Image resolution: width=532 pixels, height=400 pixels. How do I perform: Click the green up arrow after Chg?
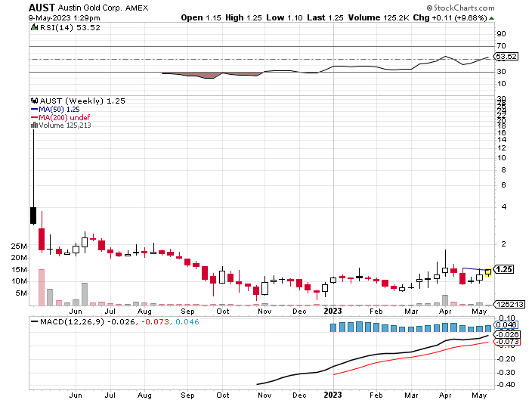492,18
